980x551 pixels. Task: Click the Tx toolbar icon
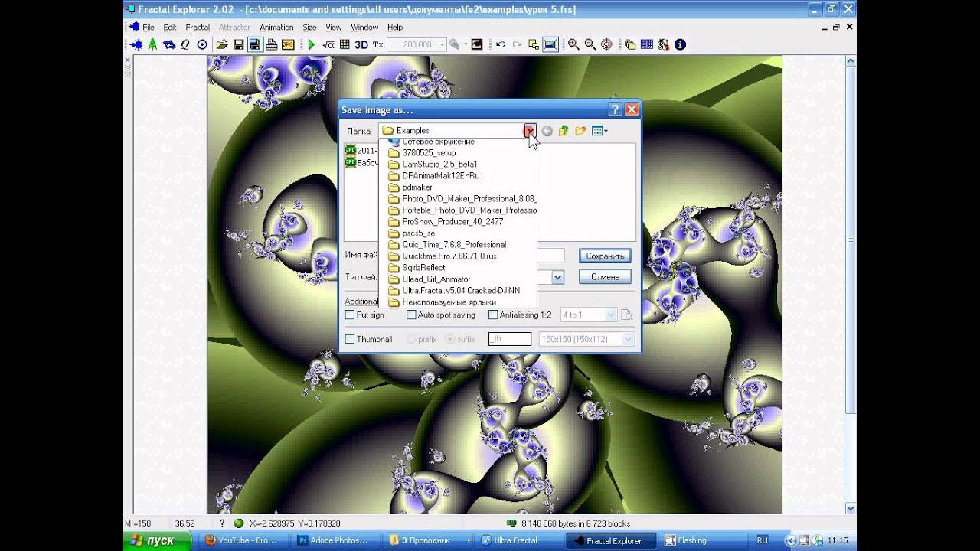point(377,44)
